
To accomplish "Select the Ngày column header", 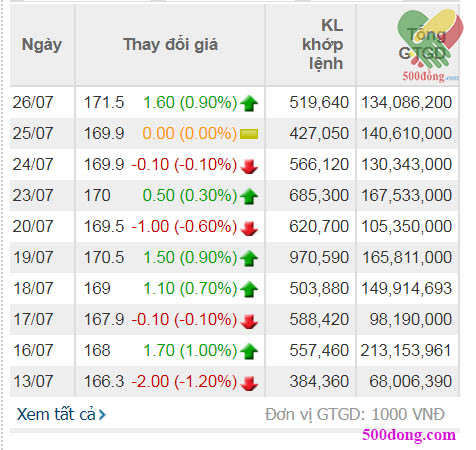I will 42,45.
